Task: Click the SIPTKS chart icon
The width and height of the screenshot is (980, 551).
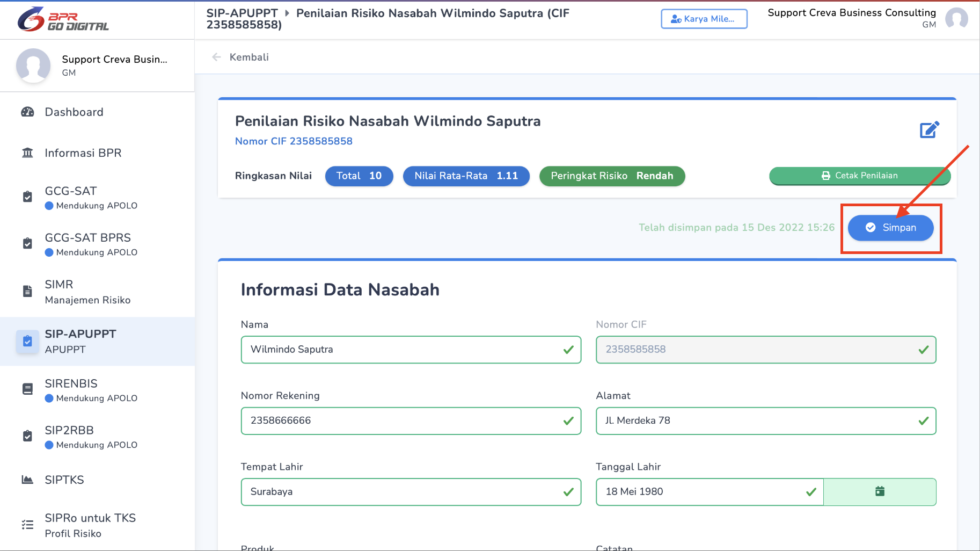Action: [27, 480]
